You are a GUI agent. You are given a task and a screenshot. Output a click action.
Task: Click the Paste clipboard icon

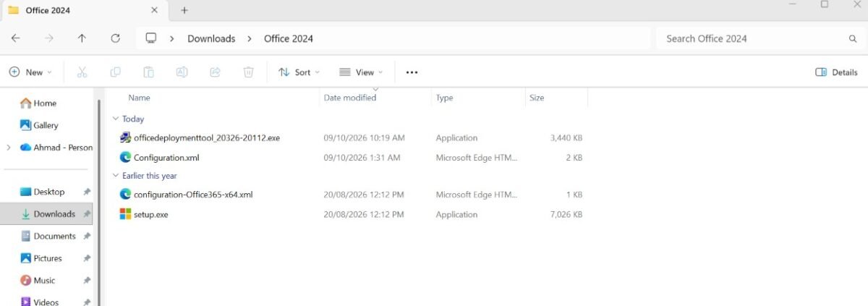pos(148,72)
